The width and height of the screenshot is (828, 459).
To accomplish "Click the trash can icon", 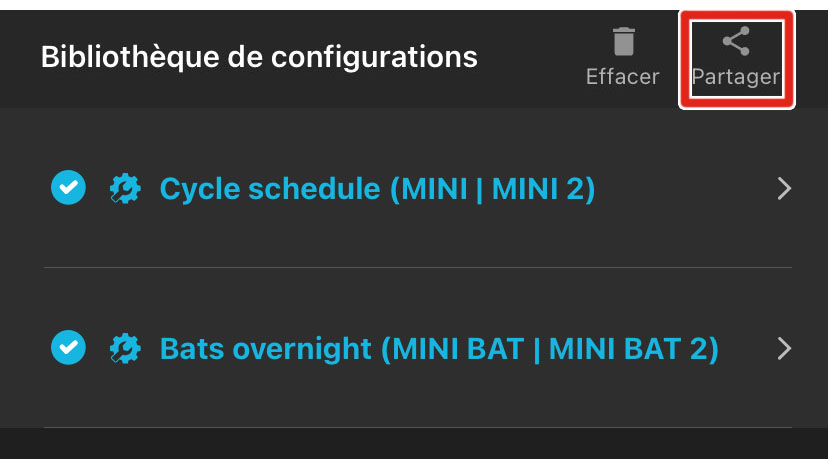I will (x=623, y=42).
